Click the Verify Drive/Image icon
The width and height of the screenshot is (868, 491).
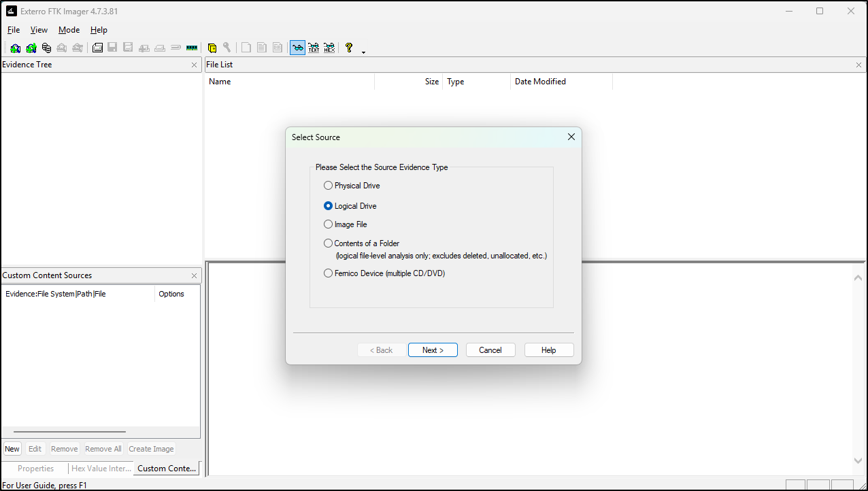pos(176,48)
